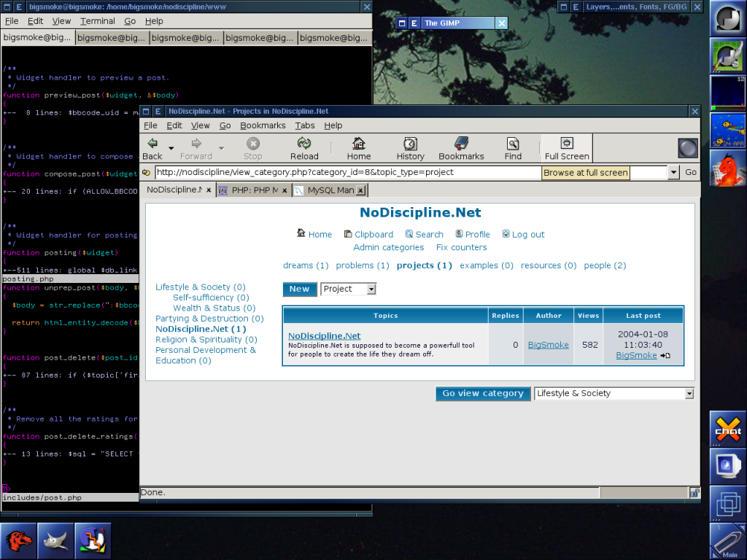Open GIMP via the Wilber desktop icon

click(55, 540)
